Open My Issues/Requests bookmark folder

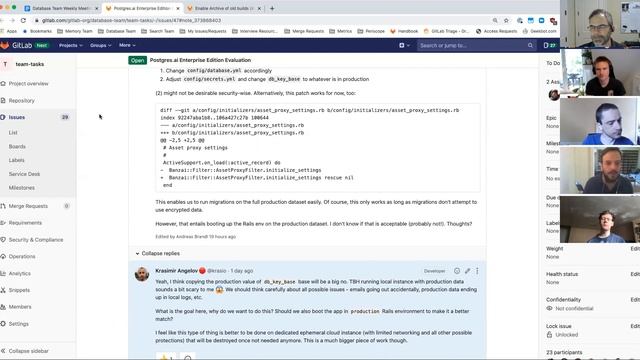[203, 31]
